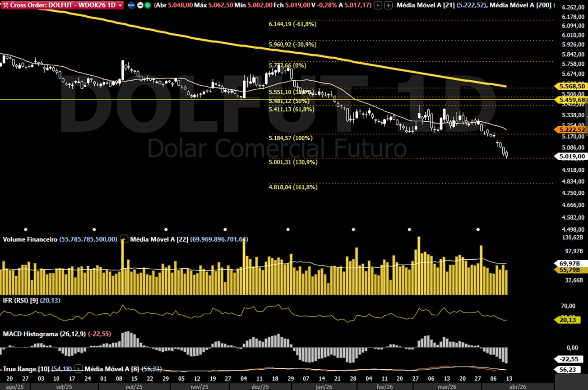Click the blue exchange badge icon in header
Screen dimensions: 588x390
(131, 5)
